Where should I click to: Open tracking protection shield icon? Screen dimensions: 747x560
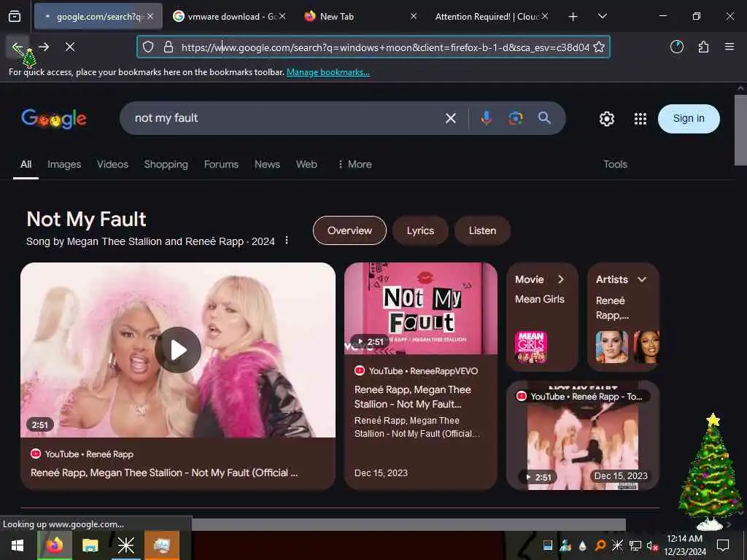148,47
